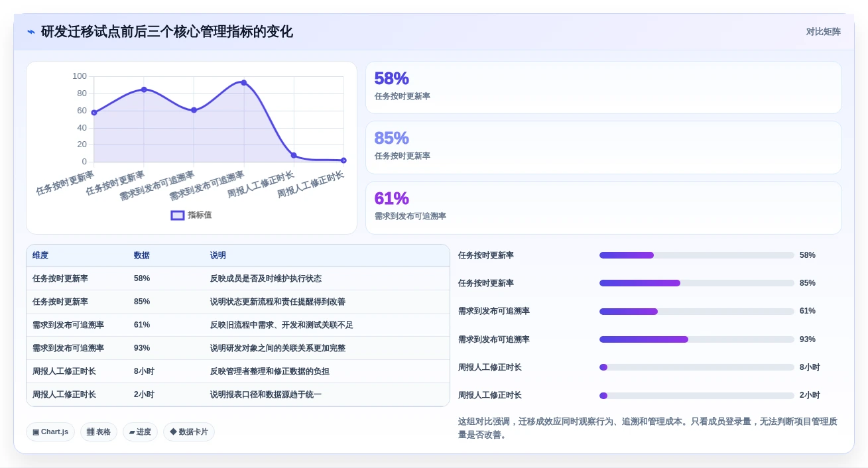Click the 85% progress bar for 任务按时更新率
868x468 pixels.
click(x=696, y=283)
